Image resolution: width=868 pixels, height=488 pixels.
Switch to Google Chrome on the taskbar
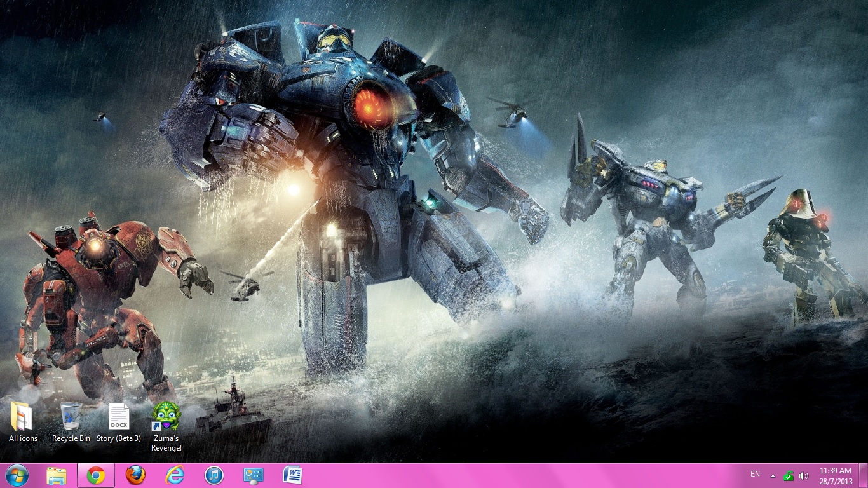point(96,475)
